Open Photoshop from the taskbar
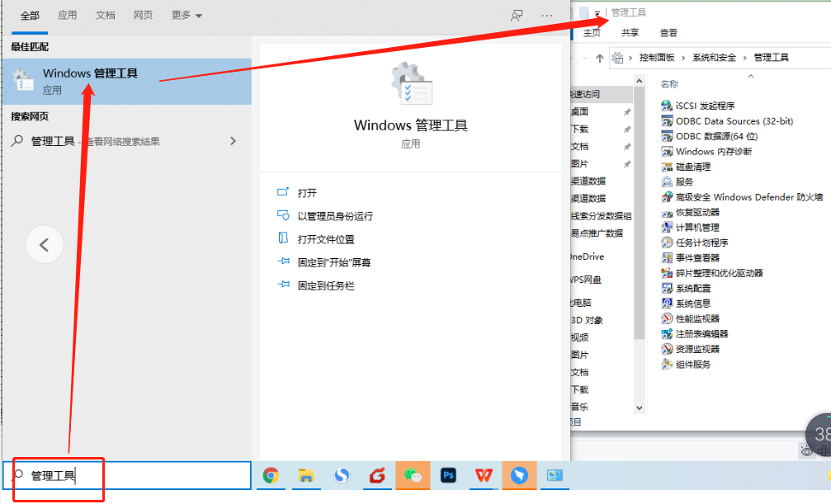The width and height of the screenshot is (831, 504). 448,475
